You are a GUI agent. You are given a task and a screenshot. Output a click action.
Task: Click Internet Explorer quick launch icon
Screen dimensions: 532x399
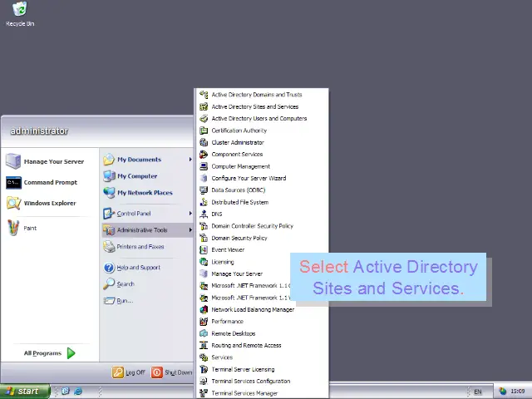click(x=77, y=392)
